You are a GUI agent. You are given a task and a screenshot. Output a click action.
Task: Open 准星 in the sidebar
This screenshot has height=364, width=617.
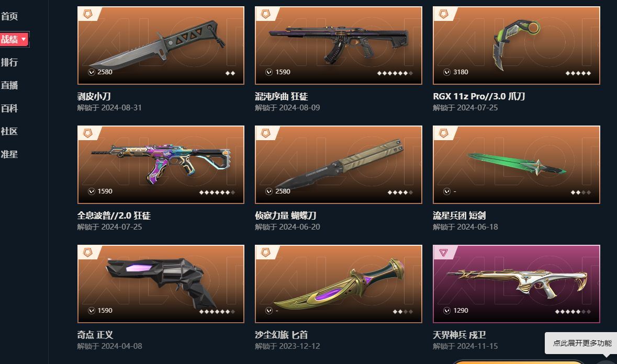pyautogui.click(x=9, y=154)
